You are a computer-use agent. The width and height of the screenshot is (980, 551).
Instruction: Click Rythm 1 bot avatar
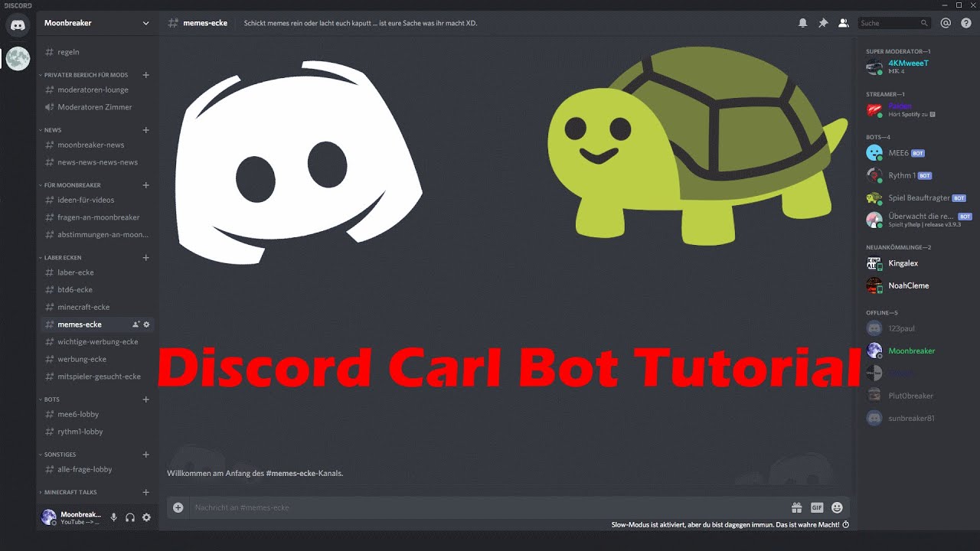[x=874, y=175]
